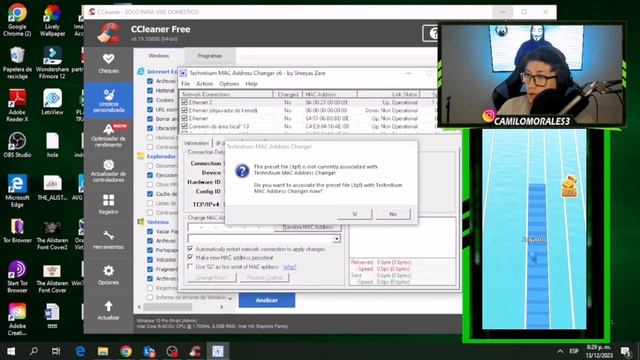Select the Papelera de reciclaje desktop icon
Viewport: 640px width, 360px height.
[17, 63]
